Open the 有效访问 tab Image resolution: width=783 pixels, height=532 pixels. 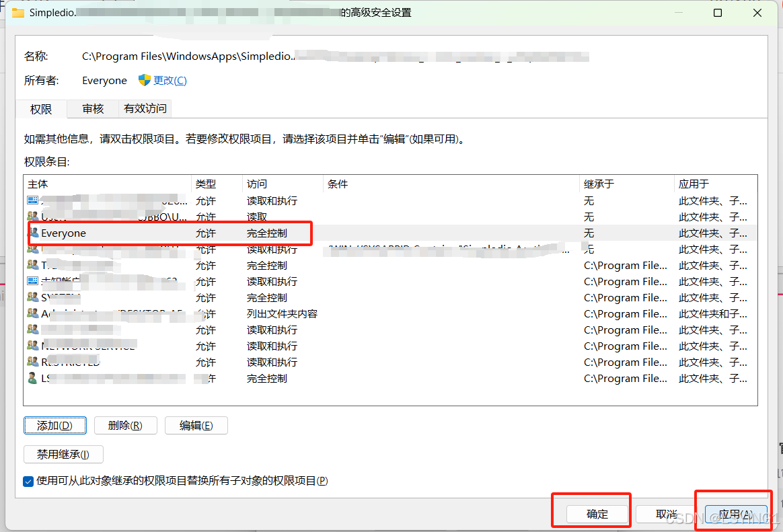[145, 108]
